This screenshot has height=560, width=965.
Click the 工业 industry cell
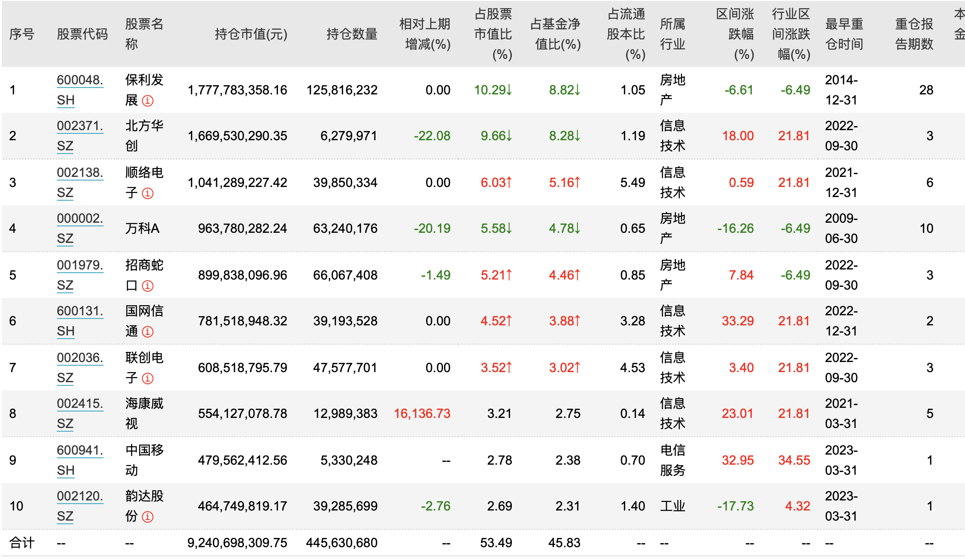pyautogui.click(x=673, y=506)
